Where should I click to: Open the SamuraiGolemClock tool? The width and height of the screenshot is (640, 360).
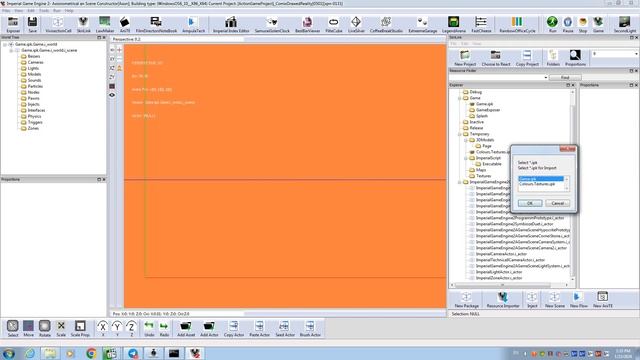pyautogui.click(x=272, y=24)
